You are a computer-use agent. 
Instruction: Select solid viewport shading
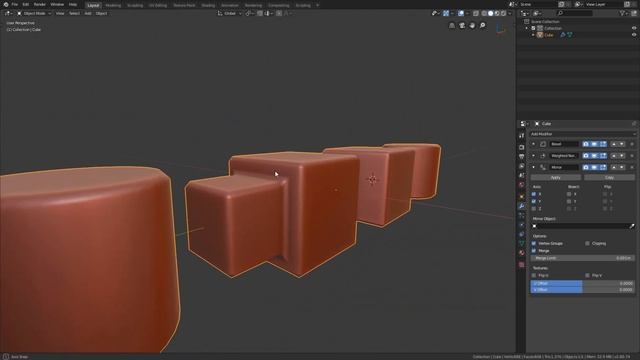491,13
